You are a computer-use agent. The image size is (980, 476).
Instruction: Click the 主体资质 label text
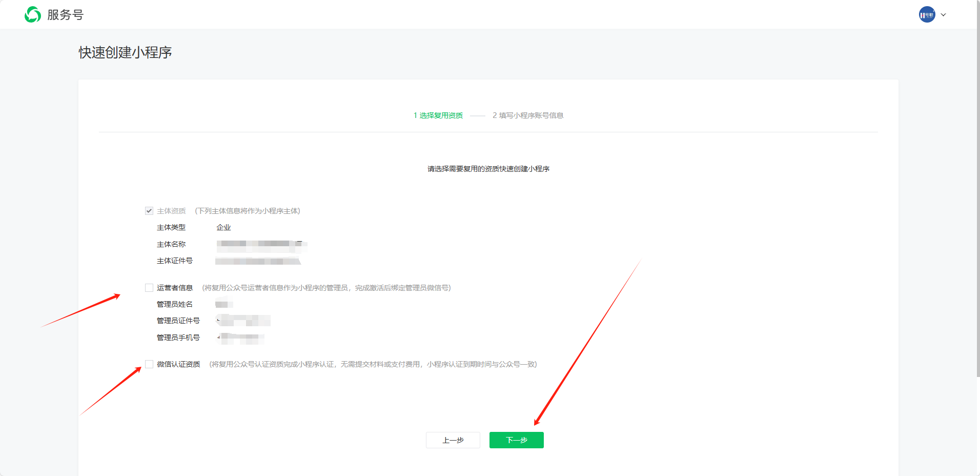pos(171,211)
